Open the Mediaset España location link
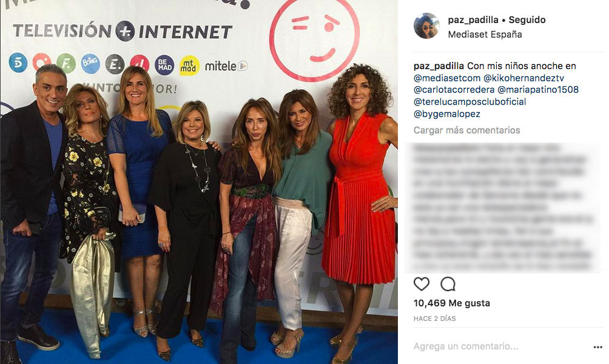 tap(485, 34)
